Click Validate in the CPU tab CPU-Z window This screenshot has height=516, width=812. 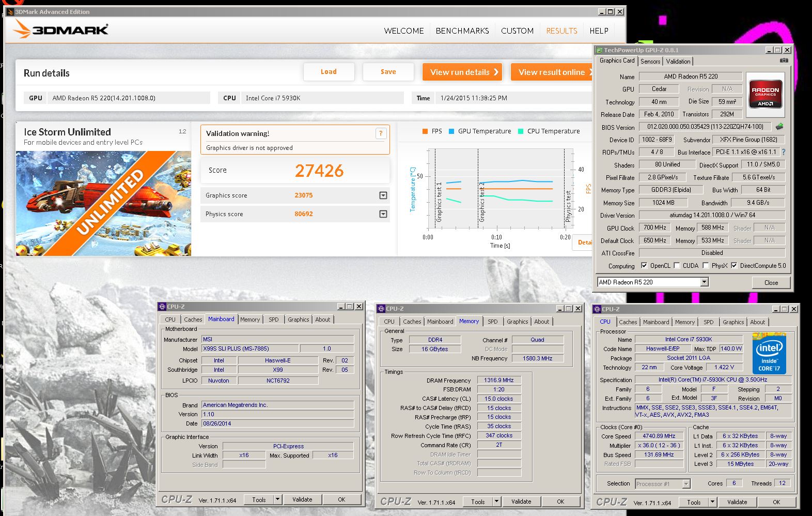click(737, 502)
